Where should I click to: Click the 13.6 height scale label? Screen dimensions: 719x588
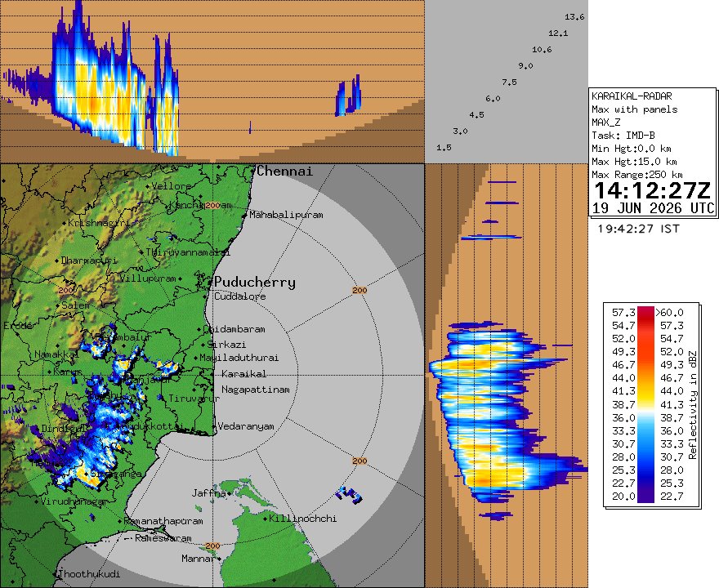coord(574,17)
